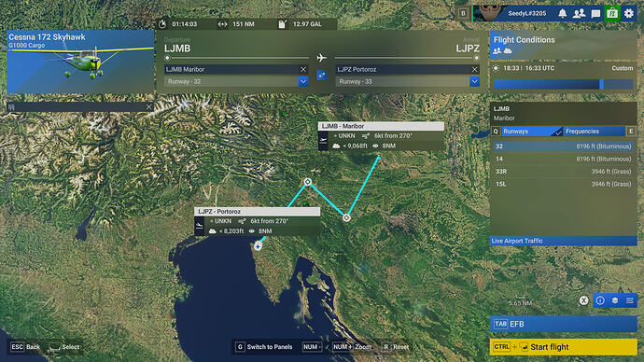This screenshot has height=362, width=644.
Task: Click the LJPZ - Portoroz map label header
Action: 257,212
